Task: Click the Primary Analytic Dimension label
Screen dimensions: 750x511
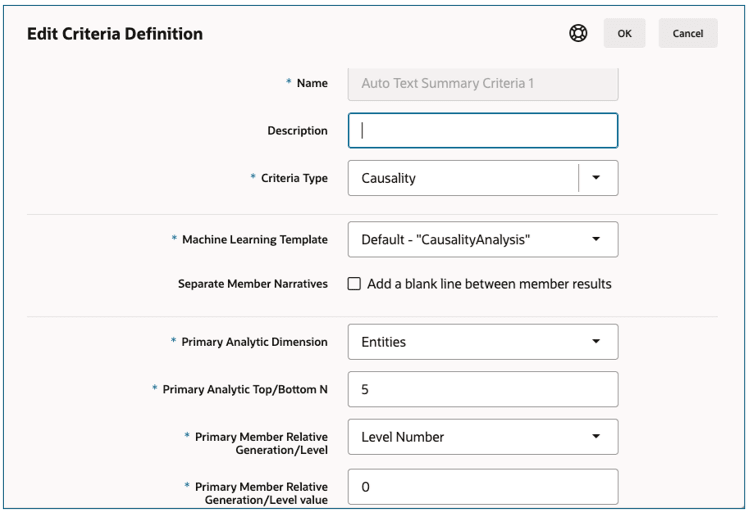Action: click(x=254, y=342)
